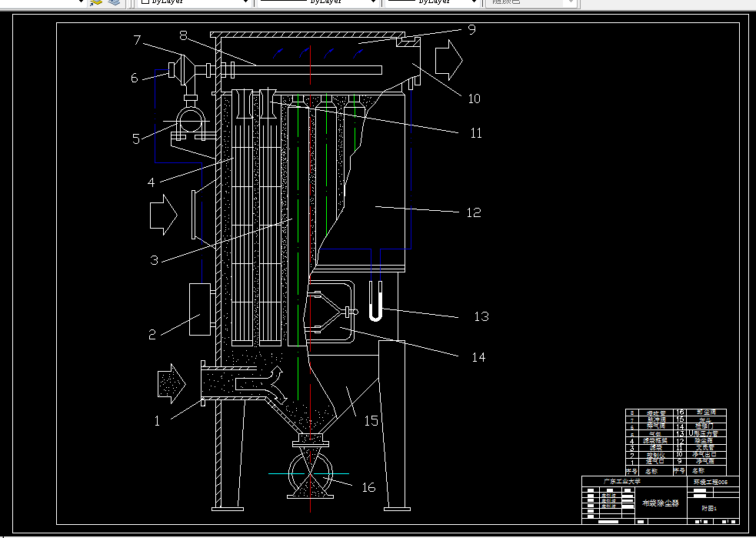Select the parts table cell 灰斗

705,419
